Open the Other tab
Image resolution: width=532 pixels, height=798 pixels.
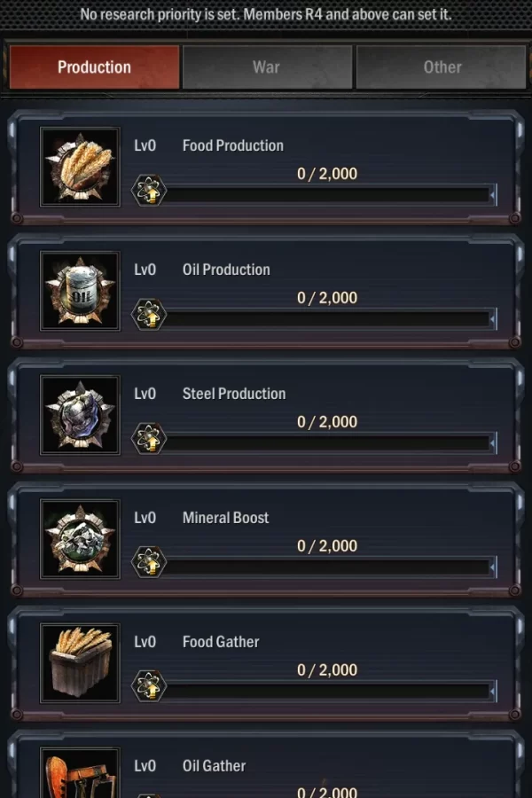pyautogui.click(x=442, y=67)
